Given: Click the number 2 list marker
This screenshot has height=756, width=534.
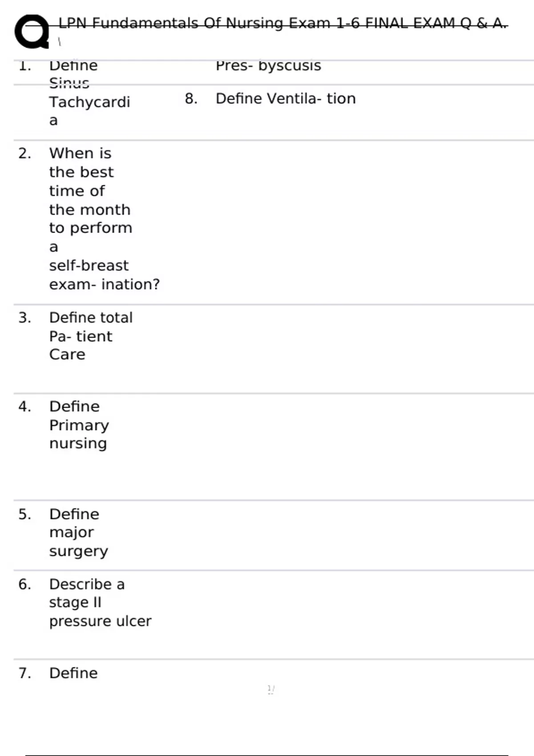Looking at the screenshot, I should 25,153.
